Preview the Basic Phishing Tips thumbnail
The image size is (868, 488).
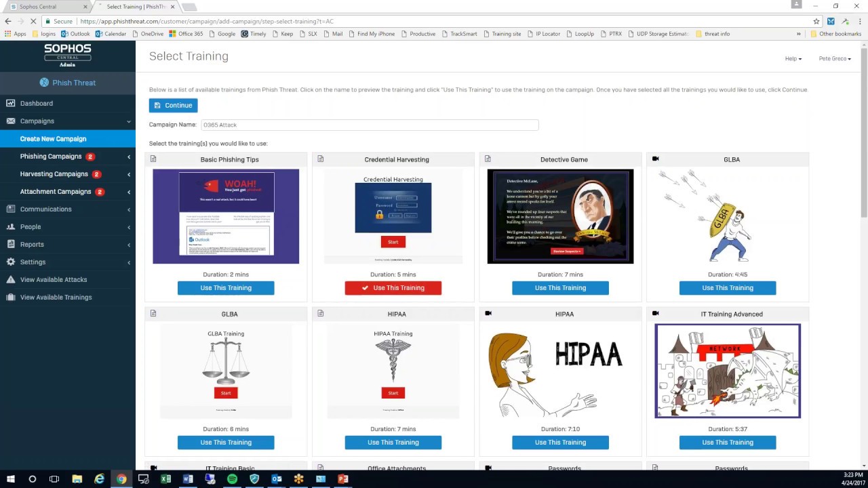226,216
